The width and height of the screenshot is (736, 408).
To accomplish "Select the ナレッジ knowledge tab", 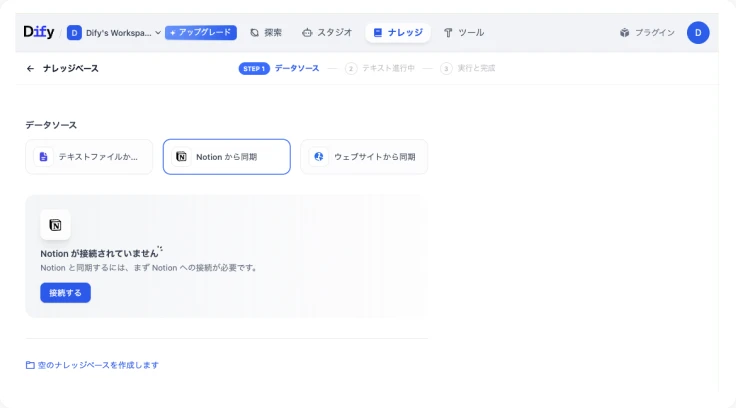I will [397, 32].
